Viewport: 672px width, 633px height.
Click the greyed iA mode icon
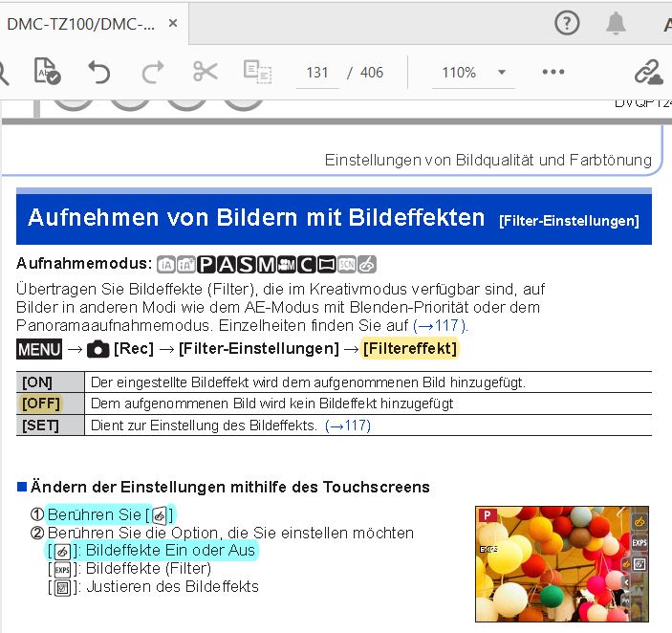(x=166, y=265)
